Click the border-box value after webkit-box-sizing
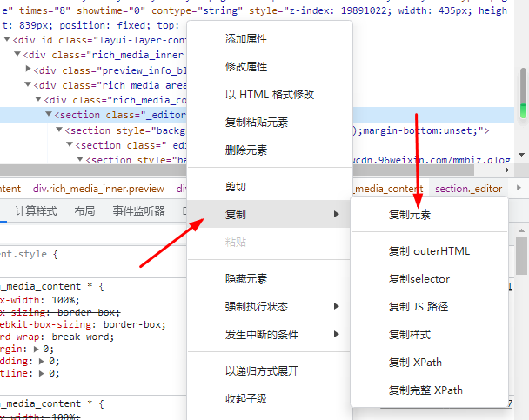The image size is (529, 420). 133,324
